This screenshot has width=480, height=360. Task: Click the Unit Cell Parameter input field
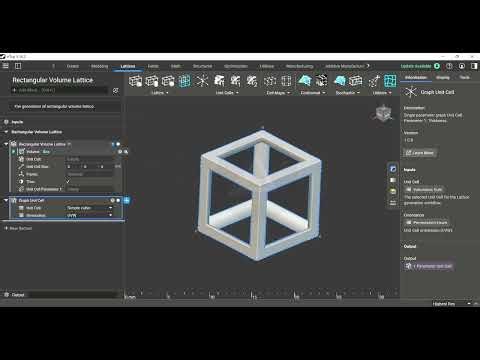tap(90, 189)
